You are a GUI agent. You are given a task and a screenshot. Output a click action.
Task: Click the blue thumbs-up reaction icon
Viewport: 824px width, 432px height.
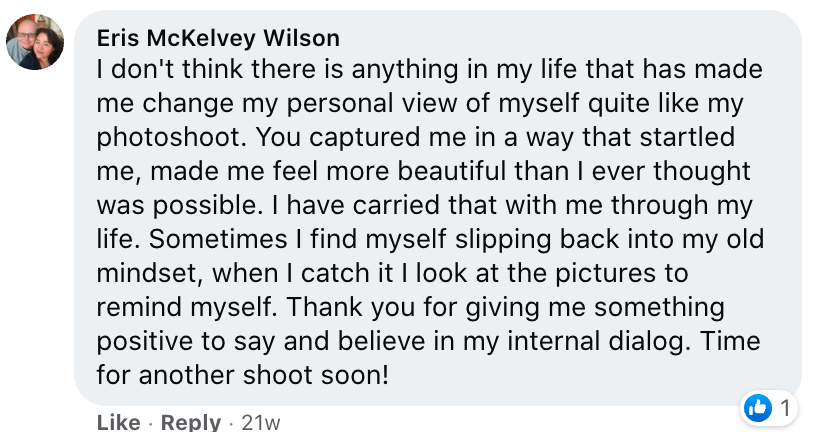pos(758,408)
